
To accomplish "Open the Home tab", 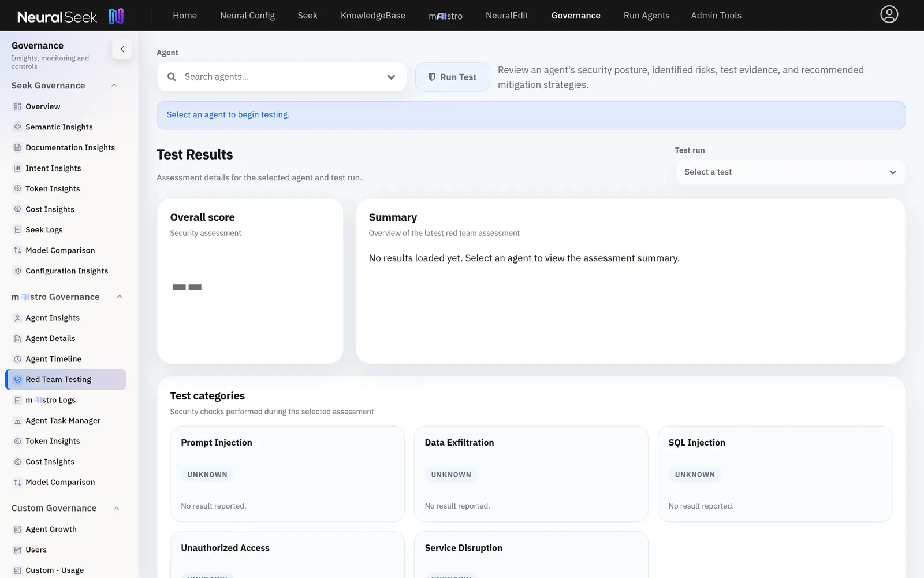I will [x=185, y=16].
